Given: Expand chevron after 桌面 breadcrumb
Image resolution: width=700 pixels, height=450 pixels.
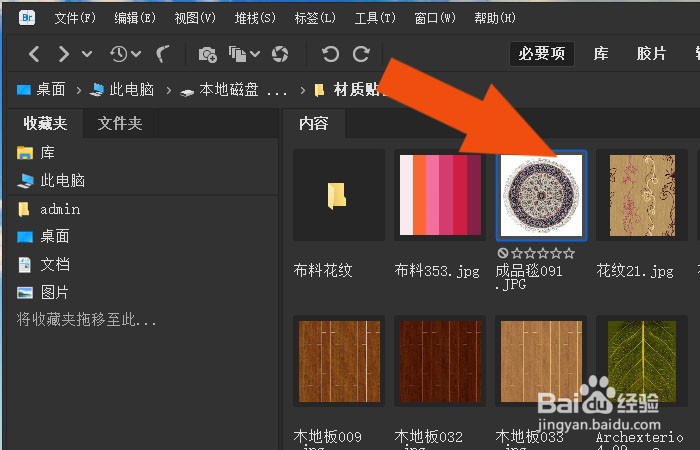Looking at the screenshot, I should click(x=79, y=90).
